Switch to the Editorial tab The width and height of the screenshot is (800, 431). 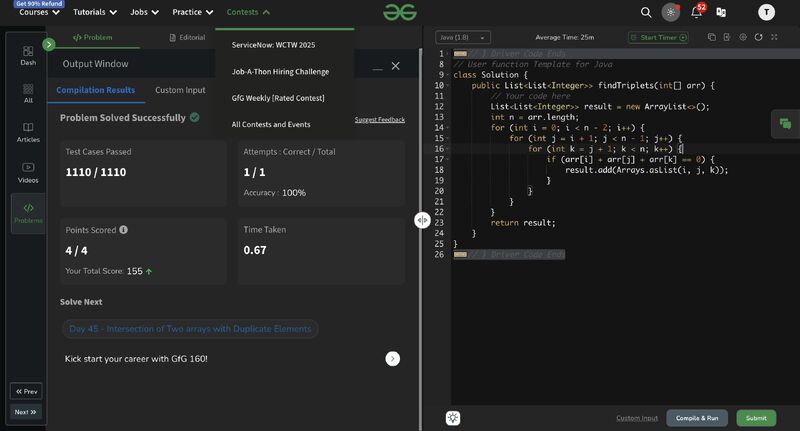coord(187,37)
